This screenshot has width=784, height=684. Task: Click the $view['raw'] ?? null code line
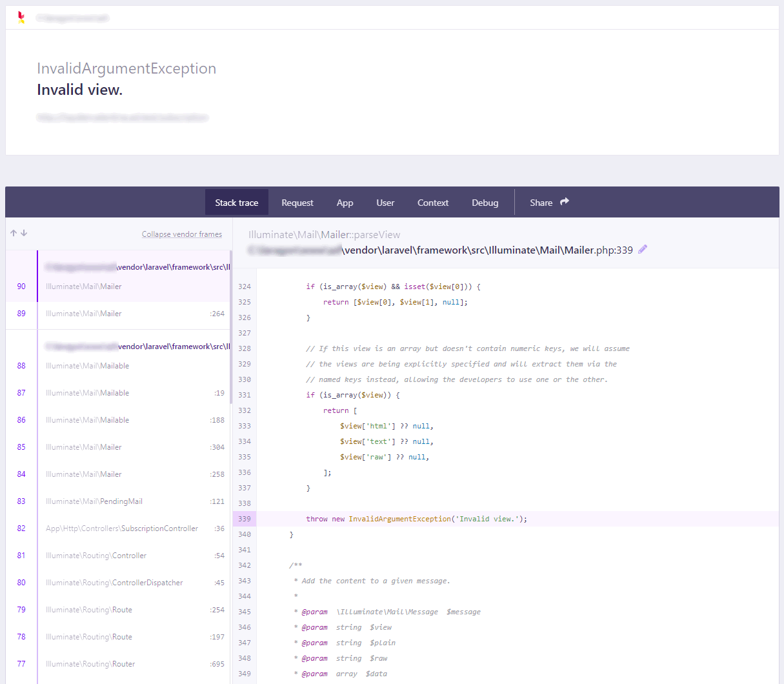tap(385, 457)
